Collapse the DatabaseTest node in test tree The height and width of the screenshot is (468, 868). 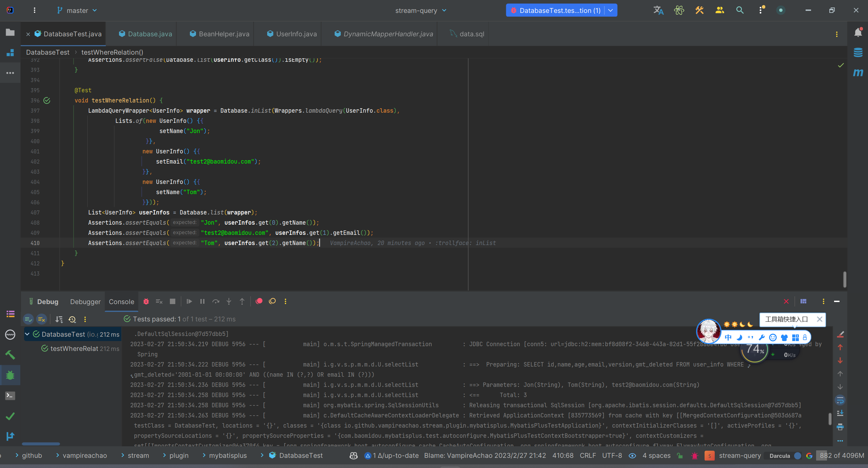click(27, 334)
